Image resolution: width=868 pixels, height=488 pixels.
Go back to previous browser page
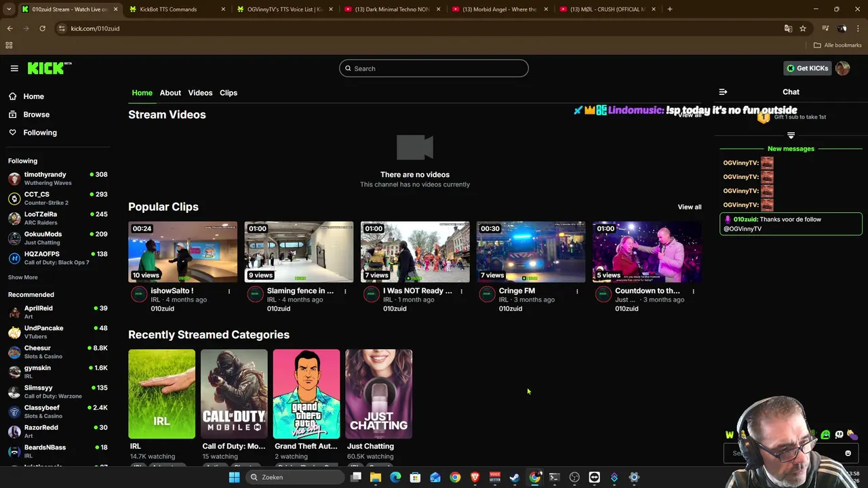9,28
